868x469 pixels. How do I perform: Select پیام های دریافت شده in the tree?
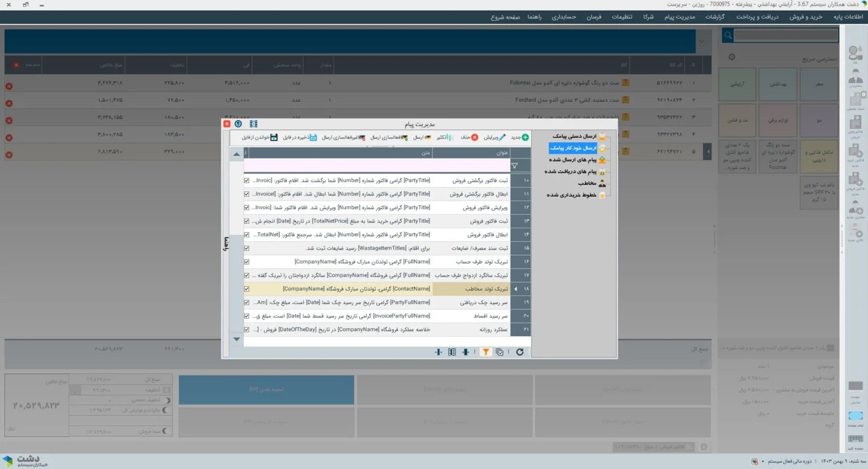(570, 171)
